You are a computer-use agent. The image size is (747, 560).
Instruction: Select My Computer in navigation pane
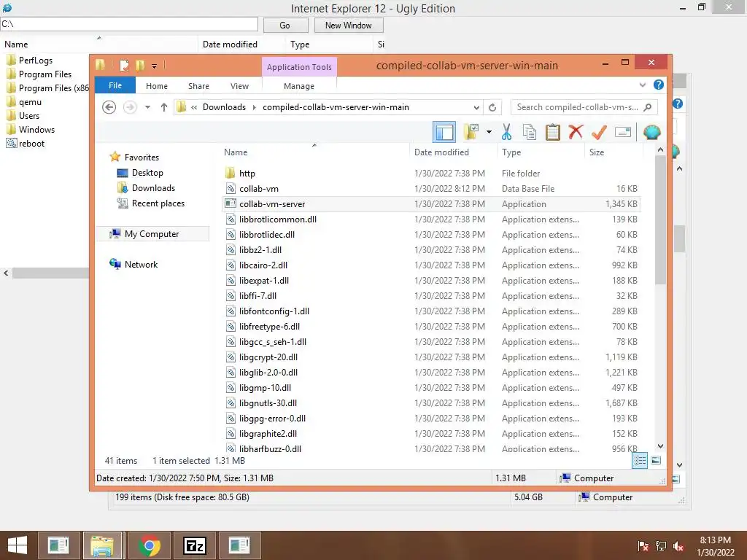(152, 234)
